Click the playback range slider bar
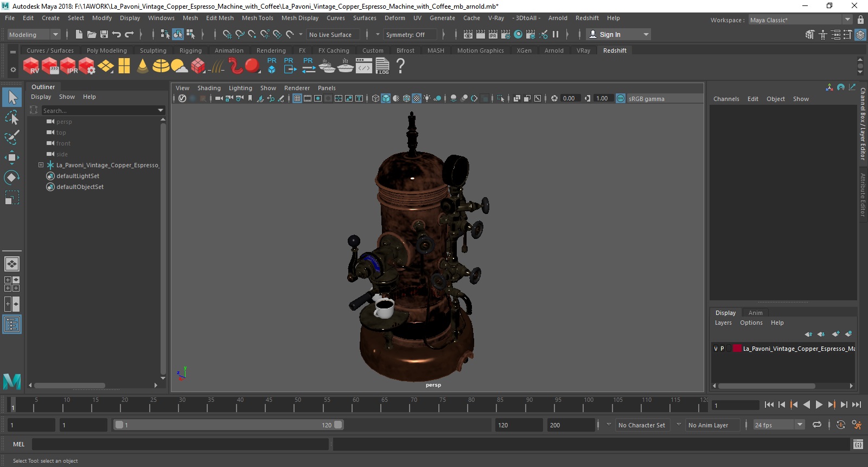Screen dimensions: 868x467 point(228,425)
